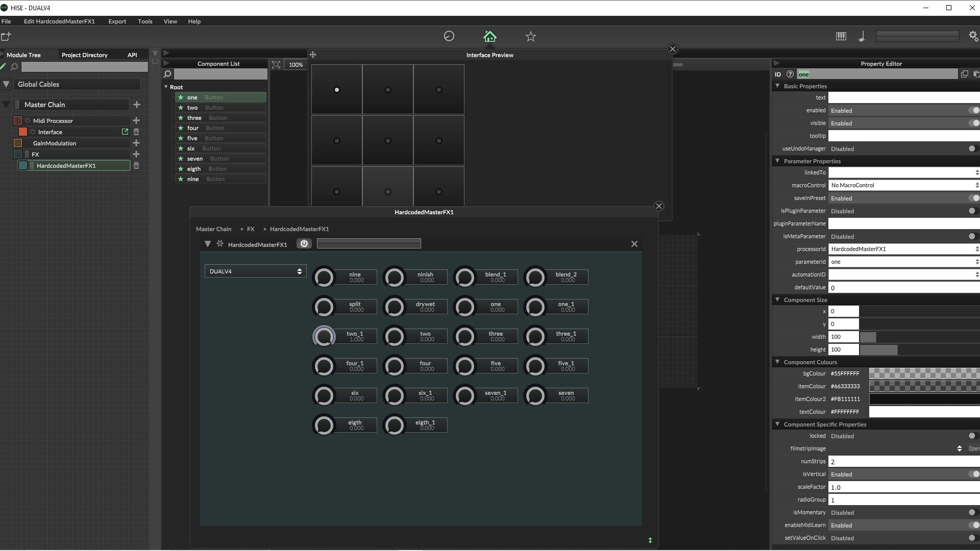This screenshot has height=551, width=980.
Task: Click the bgColour colour swatch
Action: point(924,373)
